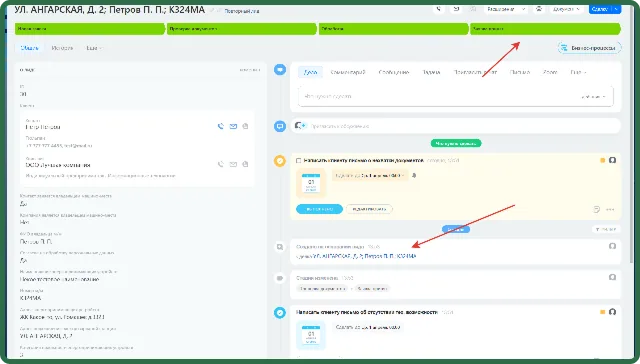Click the phone icon in the ООО company row

pos(221,164)
